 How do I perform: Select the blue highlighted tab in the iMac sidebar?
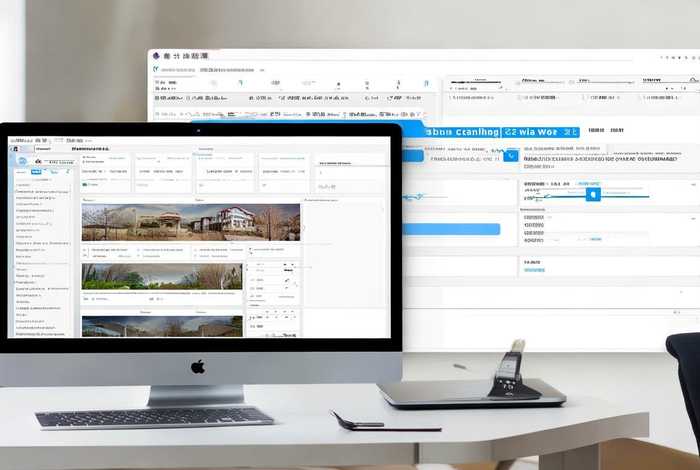[x=36, y=172]
